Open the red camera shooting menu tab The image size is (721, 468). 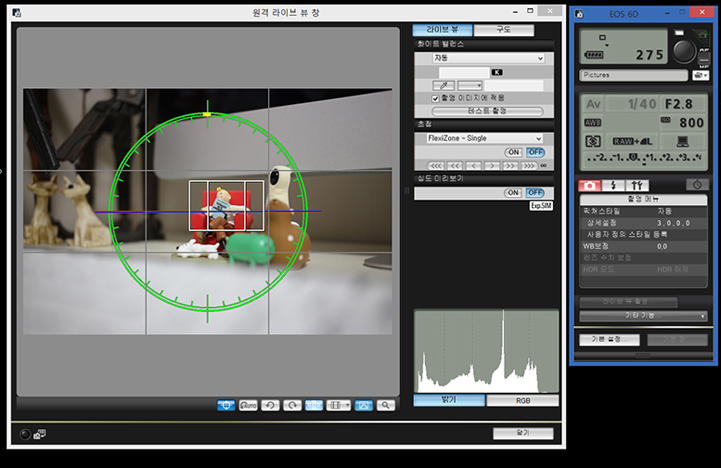(x=589, y=185)
